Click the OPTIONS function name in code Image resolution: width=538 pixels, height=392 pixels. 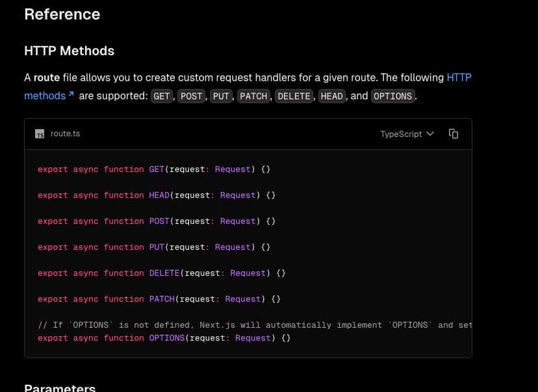click(167, 338)
